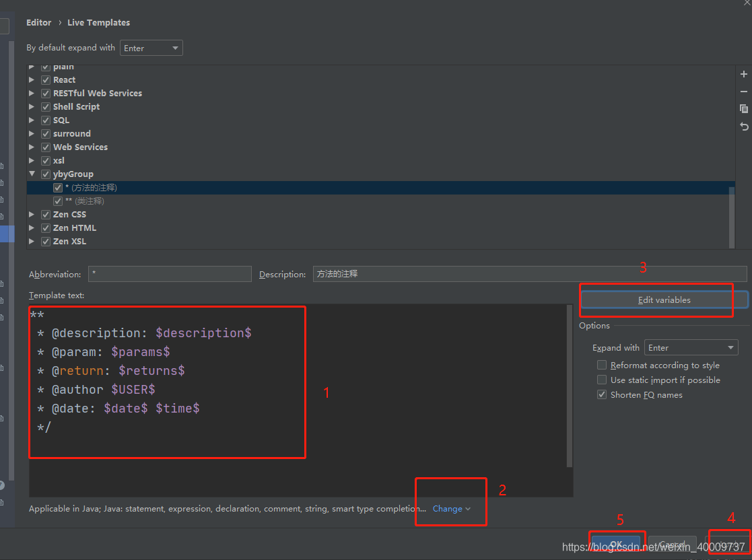Click inside the Template text editor area
The height and width of the screenshot is (560, 752).
point(298,400)
